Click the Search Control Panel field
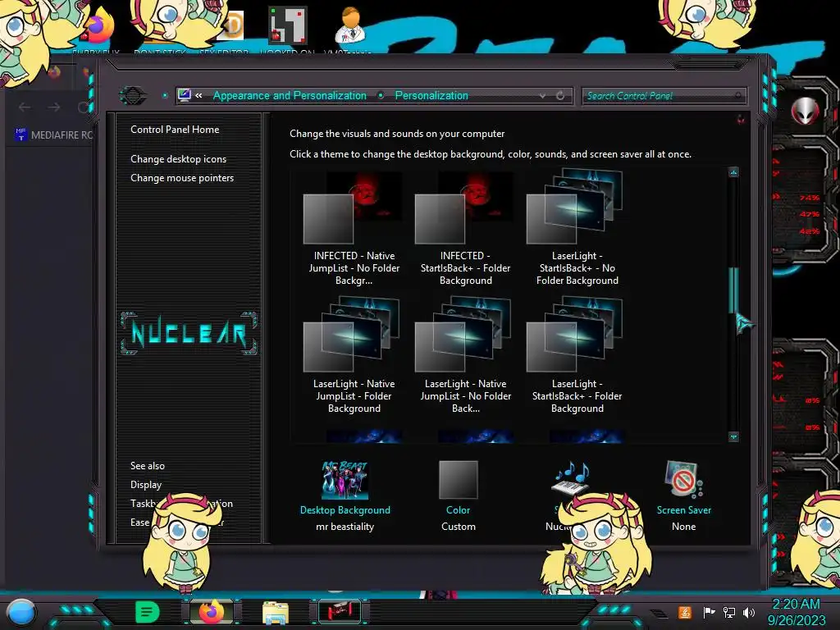840x630 pixels. [664, 96]
